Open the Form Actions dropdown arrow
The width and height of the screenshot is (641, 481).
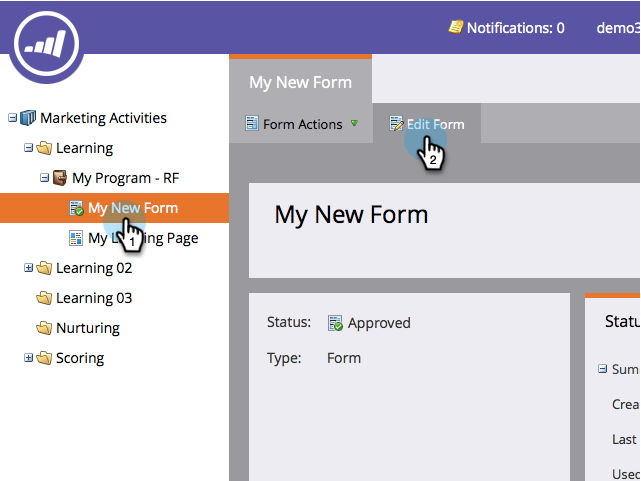(354, 123)
